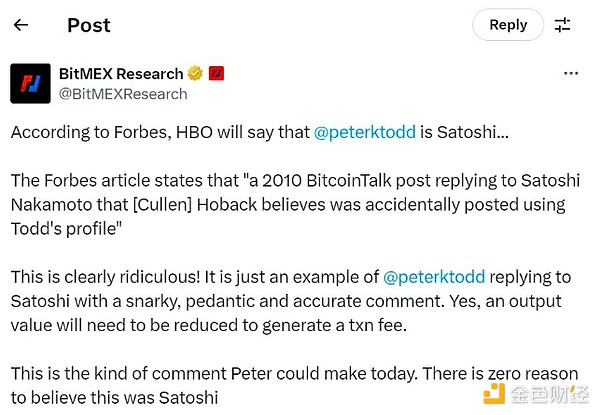Open the BitMEX Research display name
Screen dimensions: 600x415
tap(122, 74)
